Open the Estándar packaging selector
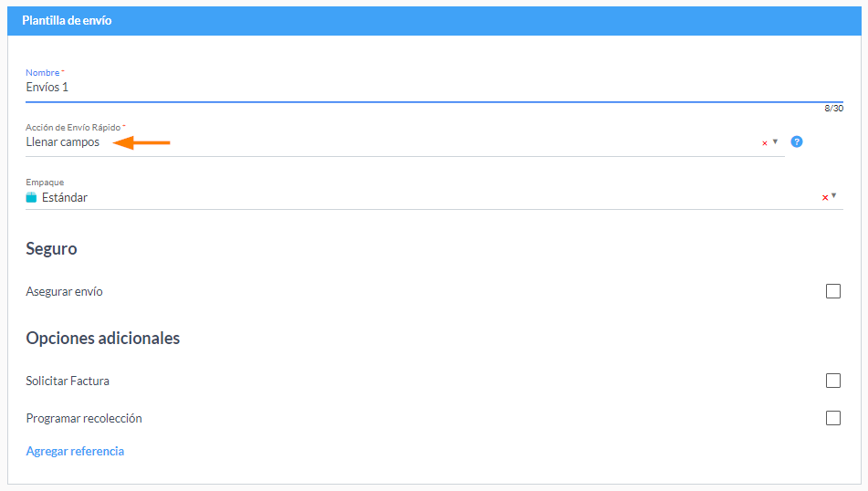The image size is (868, 491). pos(434,197)
